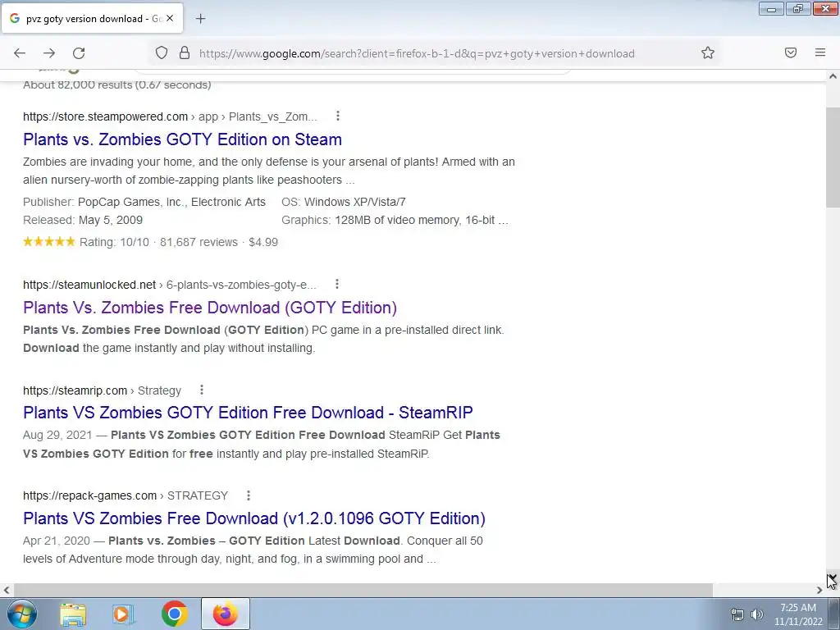Click the https://repack-games.com URL text
This screenshot has height=630, width=840.
[x=90, y=495]
